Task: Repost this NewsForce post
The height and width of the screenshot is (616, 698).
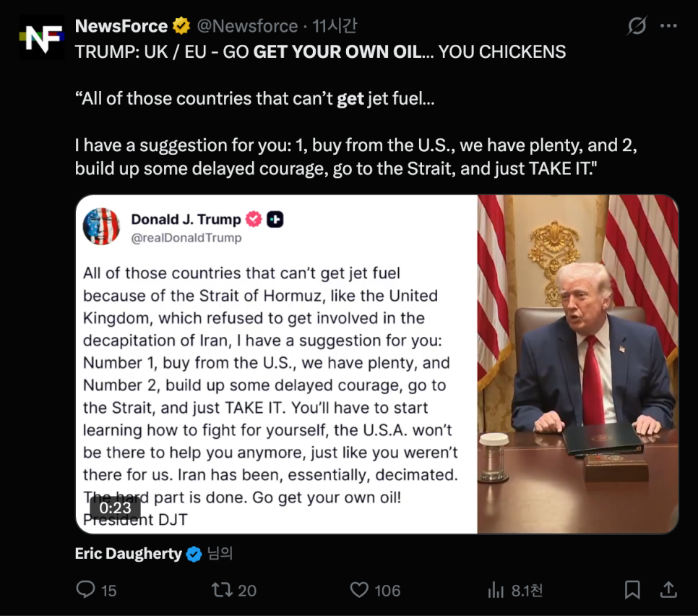Action: pyautogui.click(x=223, y=590)
